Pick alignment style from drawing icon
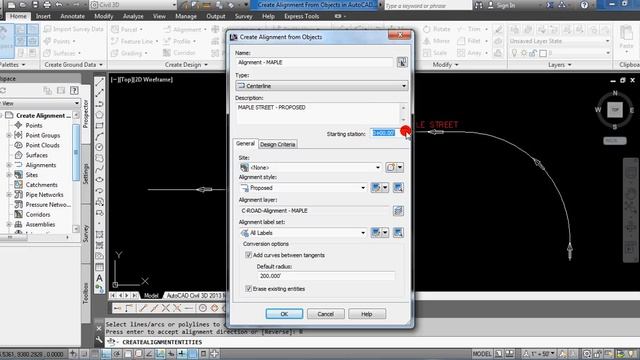Image resolution: width=640 pixels, height=360 pixels. 398,188
